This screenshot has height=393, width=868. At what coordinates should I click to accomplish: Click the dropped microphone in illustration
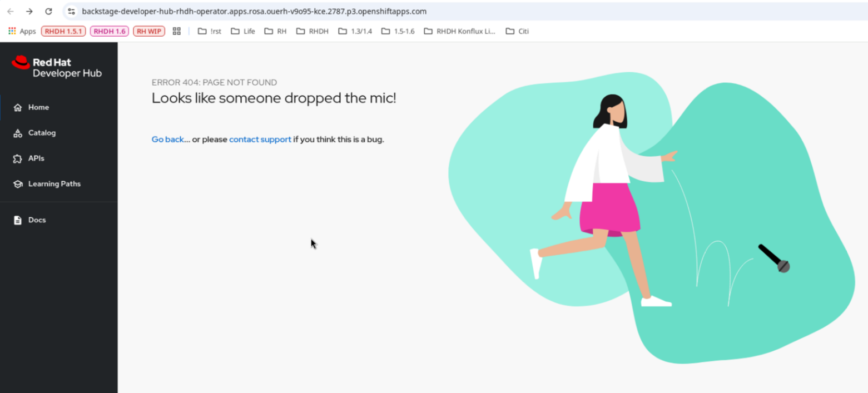(775, 258)
